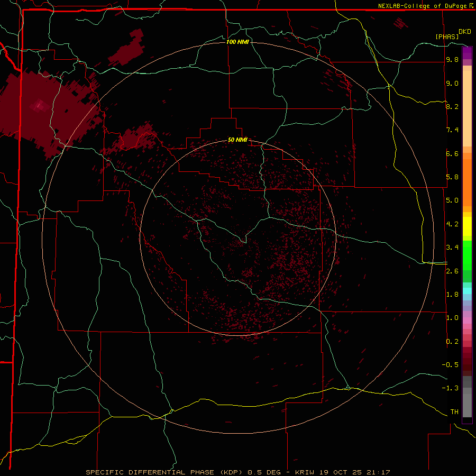Click the bottom KDP product caption text
The height and width of the screenshot is (476, 476).
(237, 472)
